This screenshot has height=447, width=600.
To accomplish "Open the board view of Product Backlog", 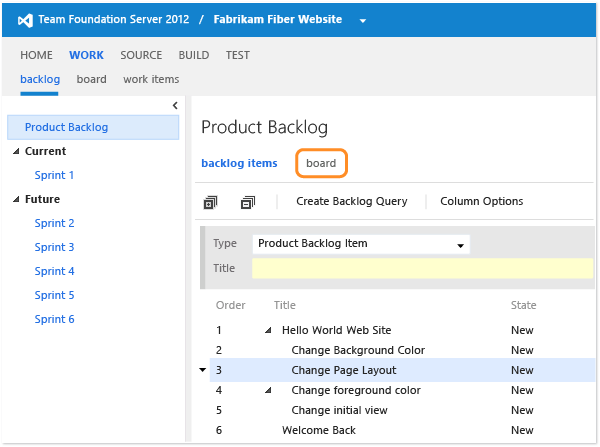I will click(321, 163).
